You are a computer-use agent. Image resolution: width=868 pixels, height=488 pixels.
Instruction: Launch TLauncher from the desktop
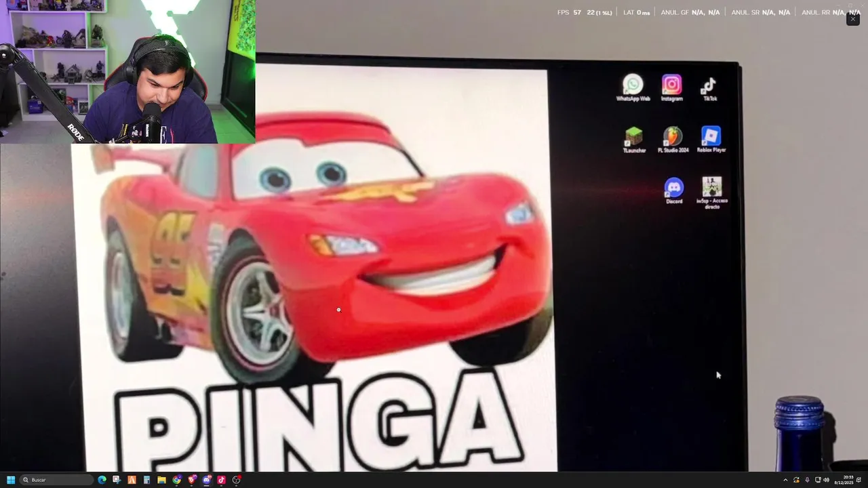633,140
